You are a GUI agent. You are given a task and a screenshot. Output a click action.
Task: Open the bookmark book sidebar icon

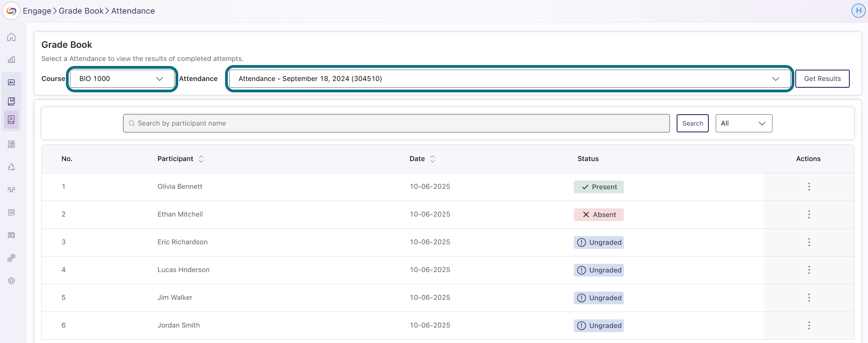[x=11, y=101]
